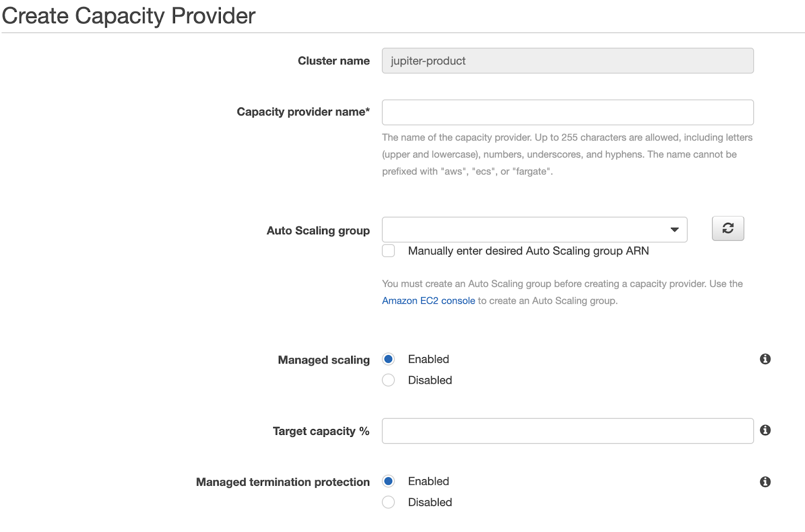Screen dimensions: 805x532
Task: Click the Target capacity % label
Action: [x=321, y=431]
